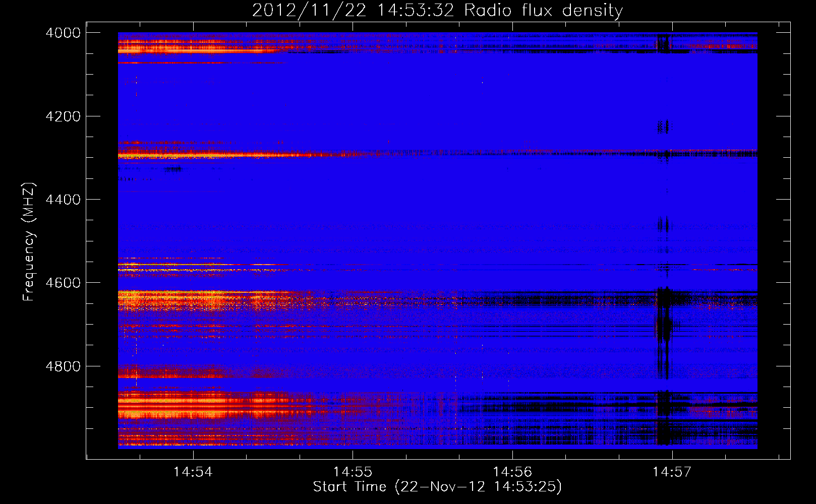Click the 14:55 time tick label
Viewport: 816px width, 504px height.
point(353,472)
